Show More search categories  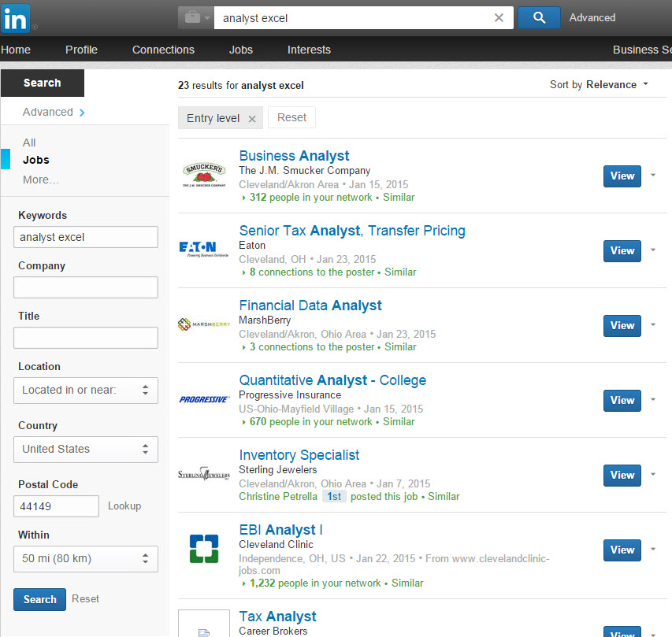(x=41, y=180)
